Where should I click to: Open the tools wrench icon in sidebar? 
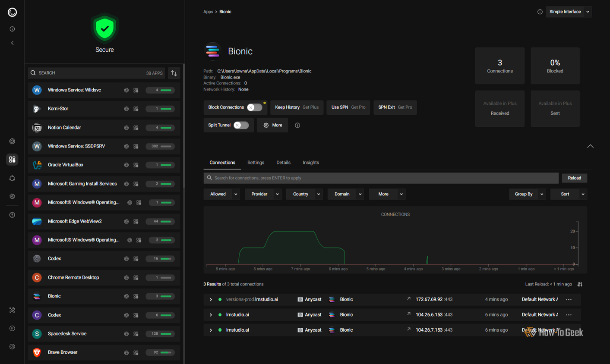pos(12,310)
